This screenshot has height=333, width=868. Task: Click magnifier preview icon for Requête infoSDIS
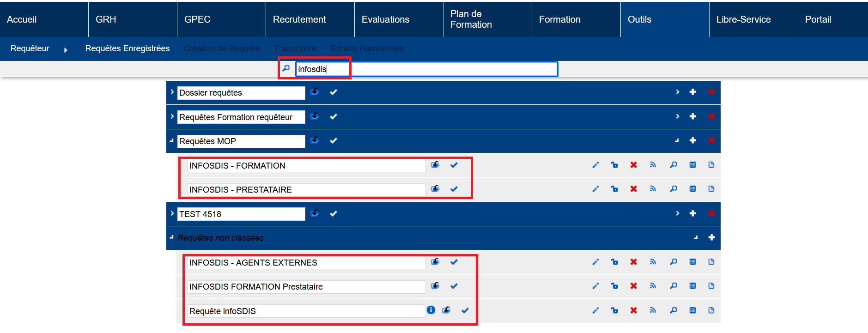point(674,310)
